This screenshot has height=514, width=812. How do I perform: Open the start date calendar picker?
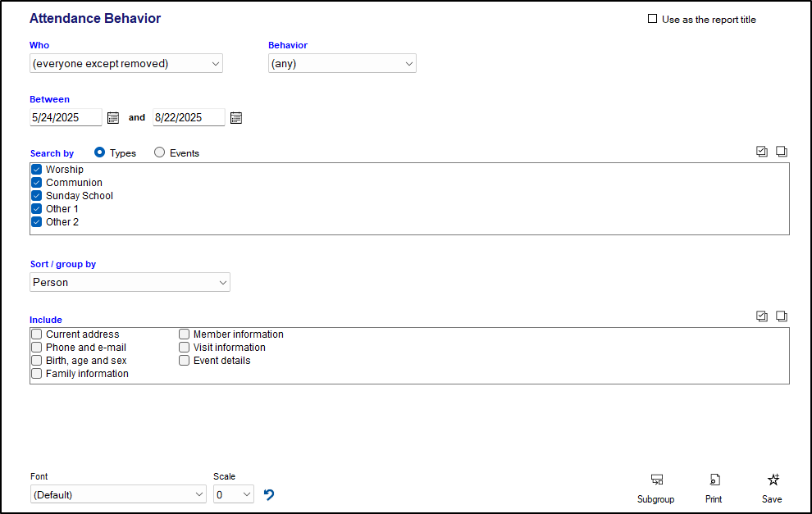coord(113,118)
